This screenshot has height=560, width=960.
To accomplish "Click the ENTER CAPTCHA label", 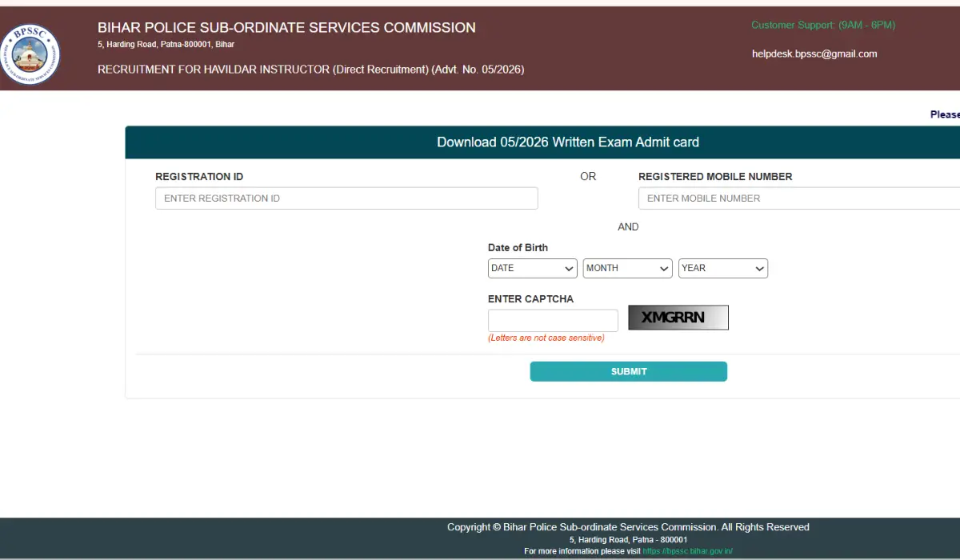I will [531, 299].
